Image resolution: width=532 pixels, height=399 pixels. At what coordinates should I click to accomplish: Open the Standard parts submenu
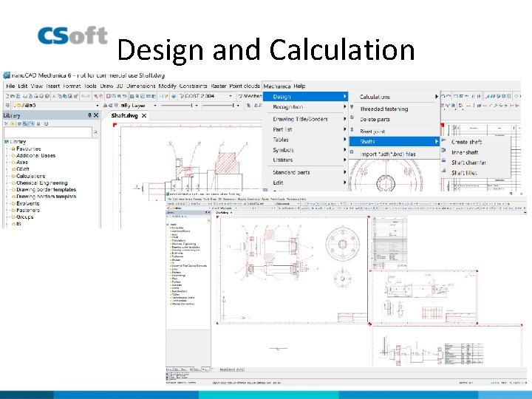(305, 172)
